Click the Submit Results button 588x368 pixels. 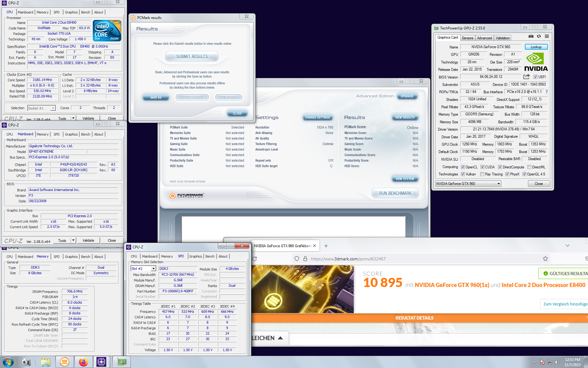pos(192,56)
